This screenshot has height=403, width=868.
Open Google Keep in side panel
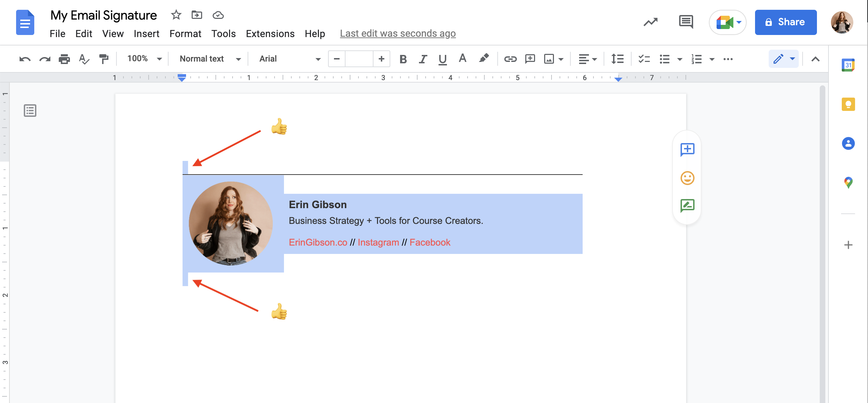tap(848, 104)
